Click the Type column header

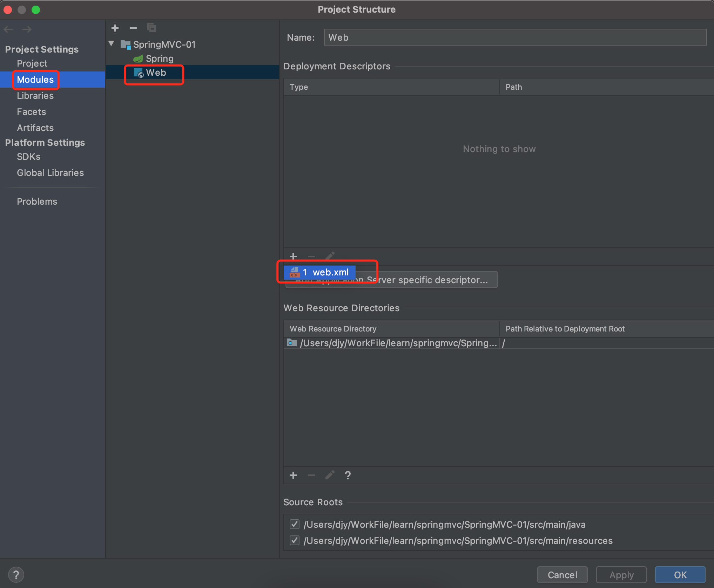pyautogui.click(x=391, y=87)
